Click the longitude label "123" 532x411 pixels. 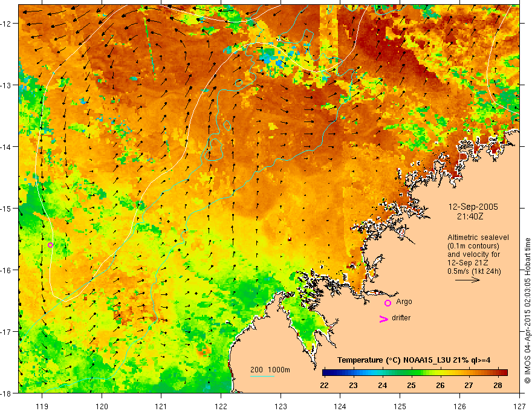281,406
